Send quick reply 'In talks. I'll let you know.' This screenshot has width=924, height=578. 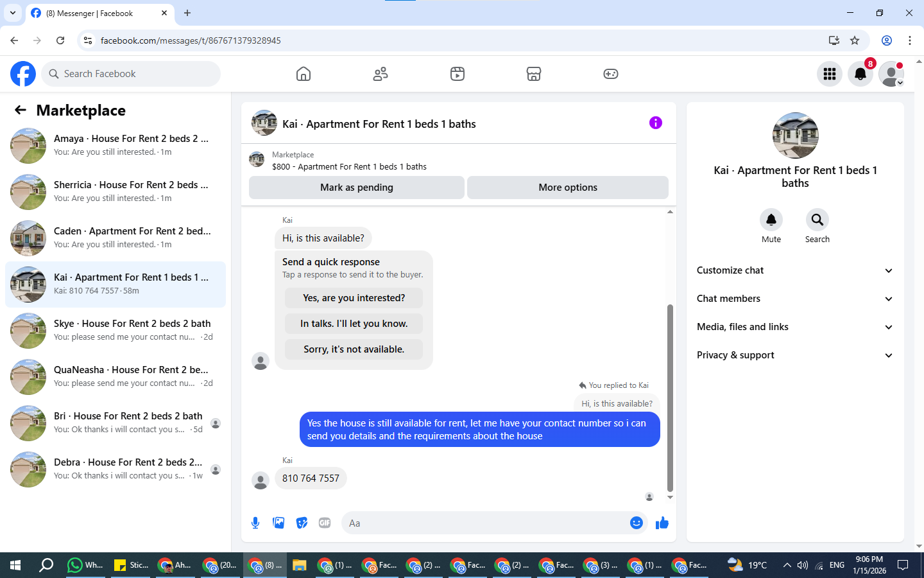tap(354, 324)
